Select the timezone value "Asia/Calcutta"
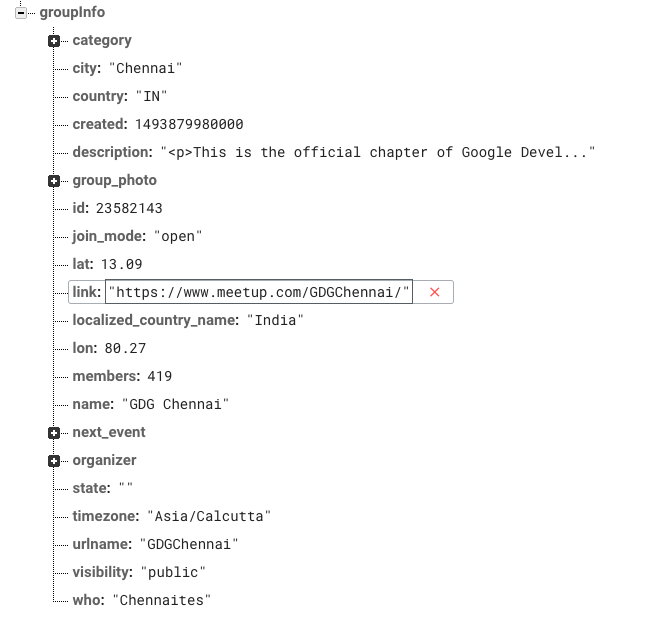652x630 pixels. pyautogui.click(x=209, y=516)
